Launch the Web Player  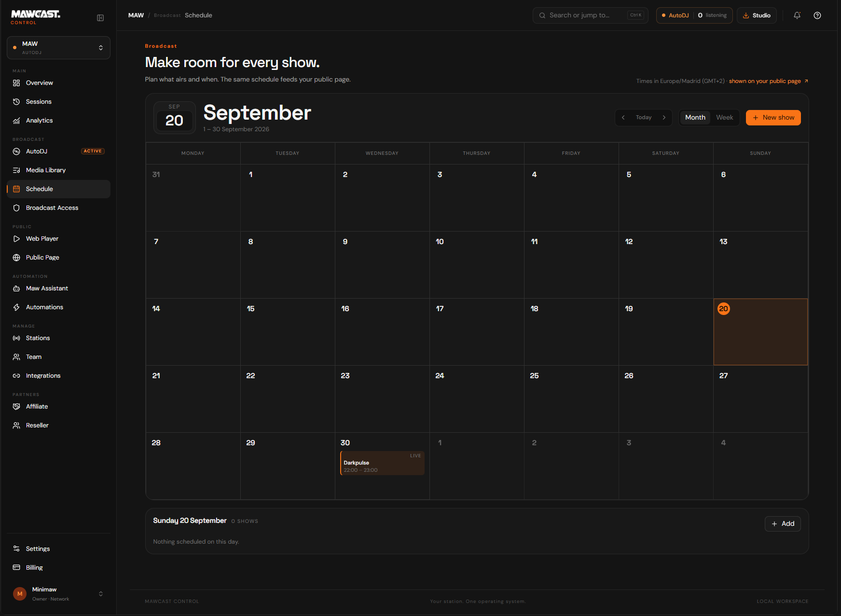(x=58, y=239)
